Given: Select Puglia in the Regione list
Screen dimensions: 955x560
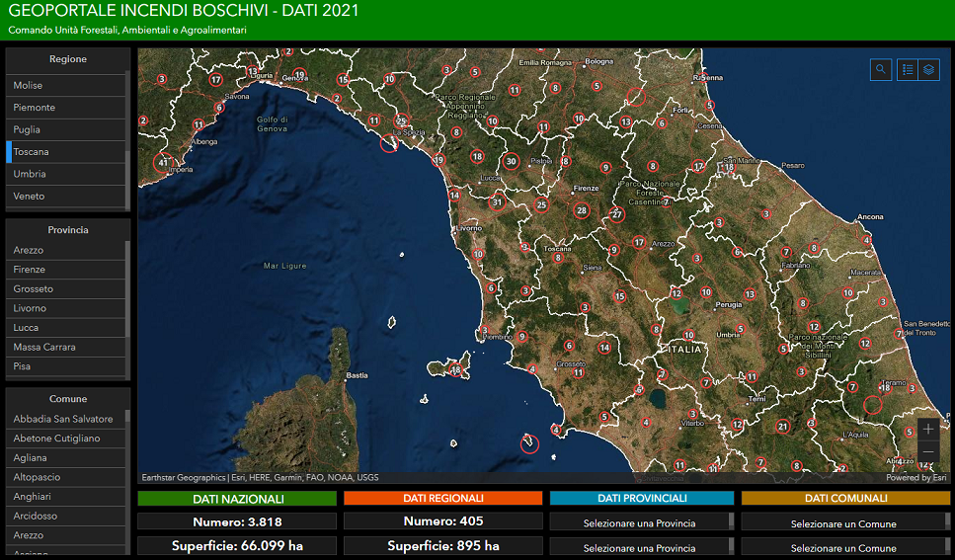Looking at the screenshot, I should [x=66, y=129].
